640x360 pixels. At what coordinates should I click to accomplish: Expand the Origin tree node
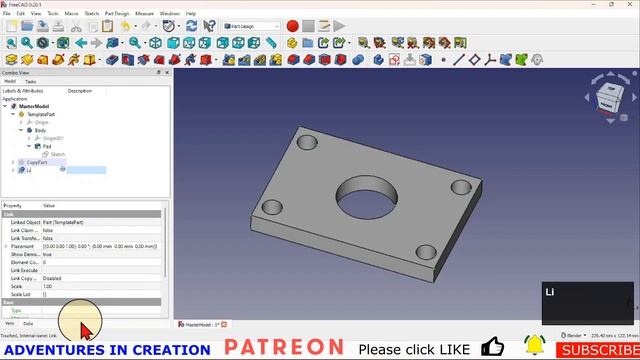point(21,122)
